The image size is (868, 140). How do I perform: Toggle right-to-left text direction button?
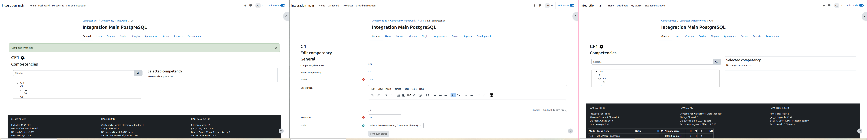(x=459, y=95)
